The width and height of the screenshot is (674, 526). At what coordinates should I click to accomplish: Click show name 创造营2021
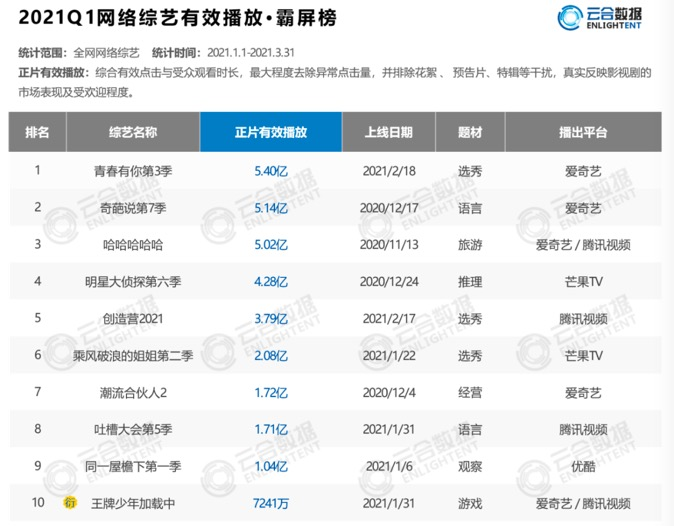pyautogui.click(x=133, y=319)
